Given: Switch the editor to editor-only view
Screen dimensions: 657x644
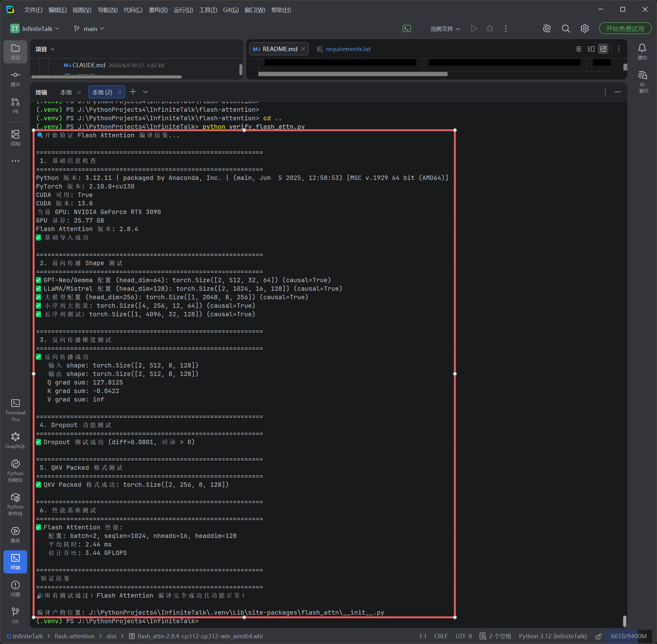Looking at the screenshot, I should click(578, 49).
